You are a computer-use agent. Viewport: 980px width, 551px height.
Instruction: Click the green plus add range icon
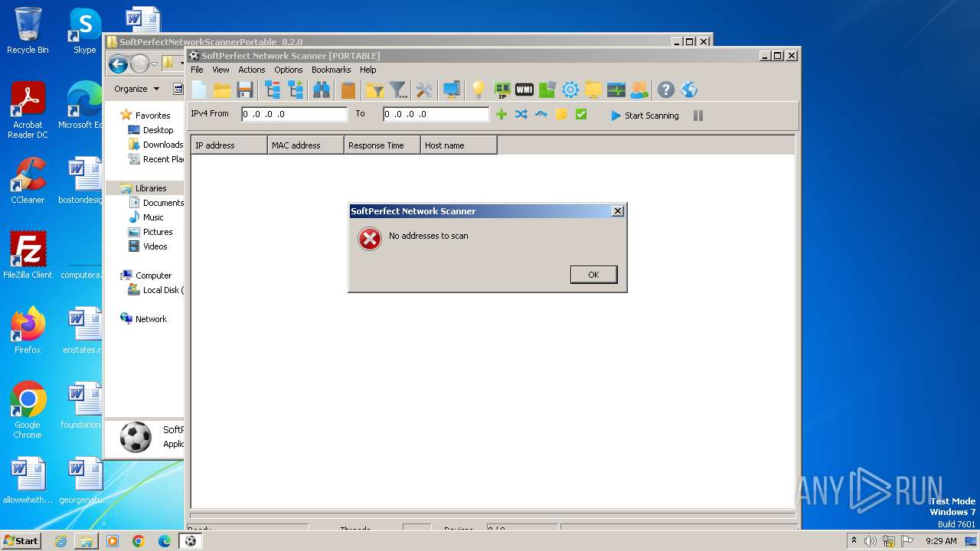tap(501, 115)
